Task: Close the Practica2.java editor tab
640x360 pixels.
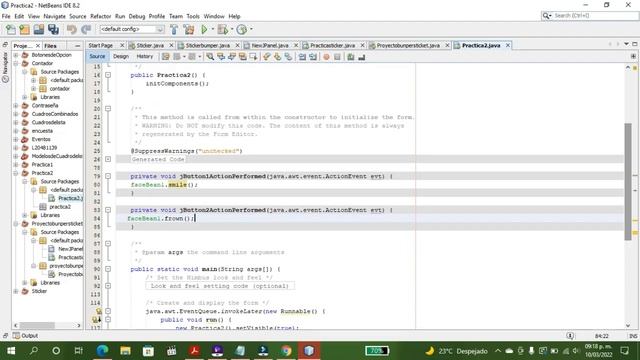Action: click(508, 45)
